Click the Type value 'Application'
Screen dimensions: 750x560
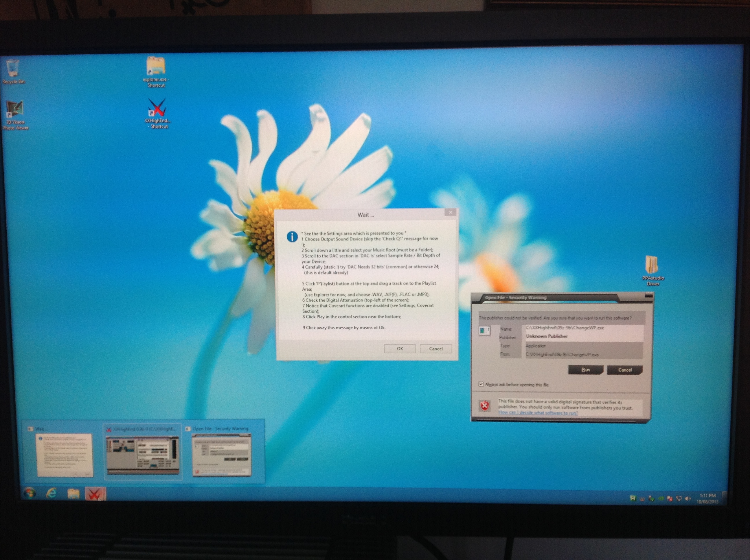pyautogui.click(x=536, y=346)
